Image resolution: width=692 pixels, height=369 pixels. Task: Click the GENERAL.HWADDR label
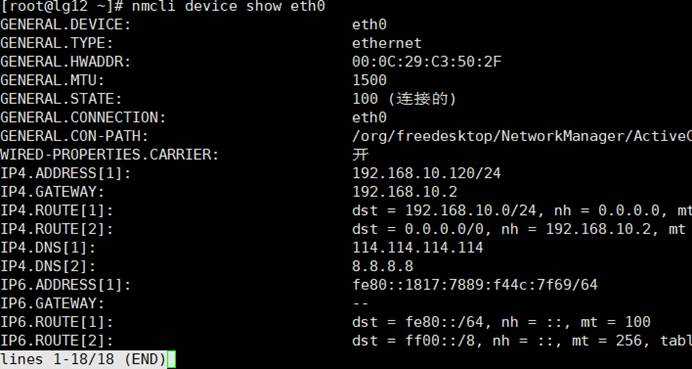(65, 61)
